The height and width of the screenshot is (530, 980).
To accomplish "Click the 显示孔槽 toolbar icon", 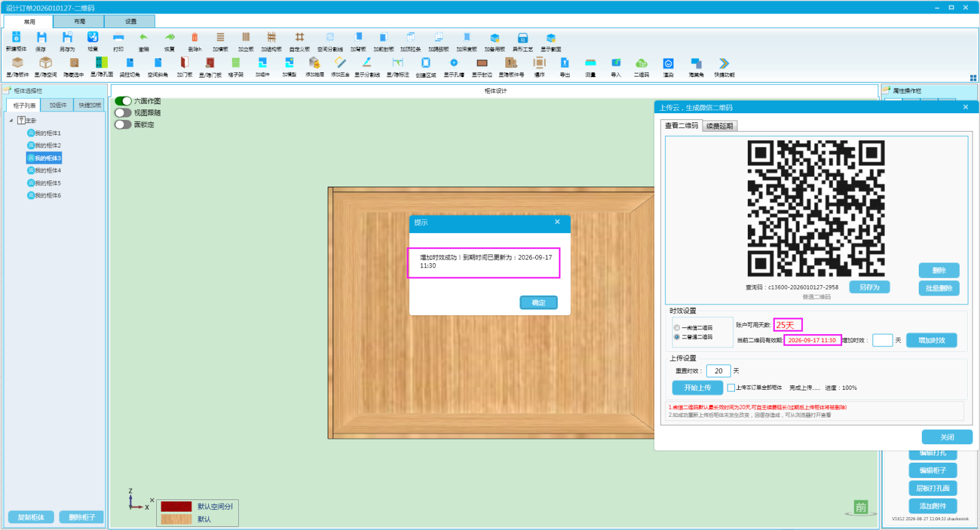I will (454, 62).
